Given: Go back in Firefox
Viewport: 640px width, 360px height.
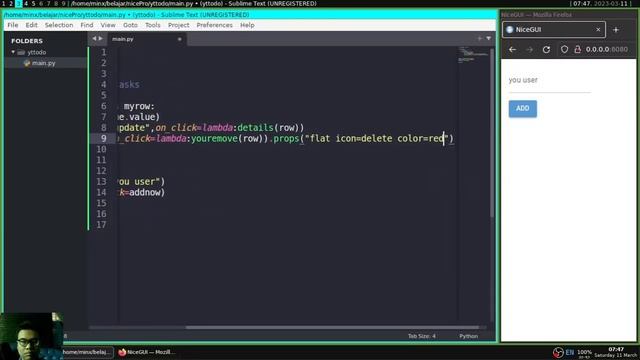Looking at the screenshot, I should 512,49.
